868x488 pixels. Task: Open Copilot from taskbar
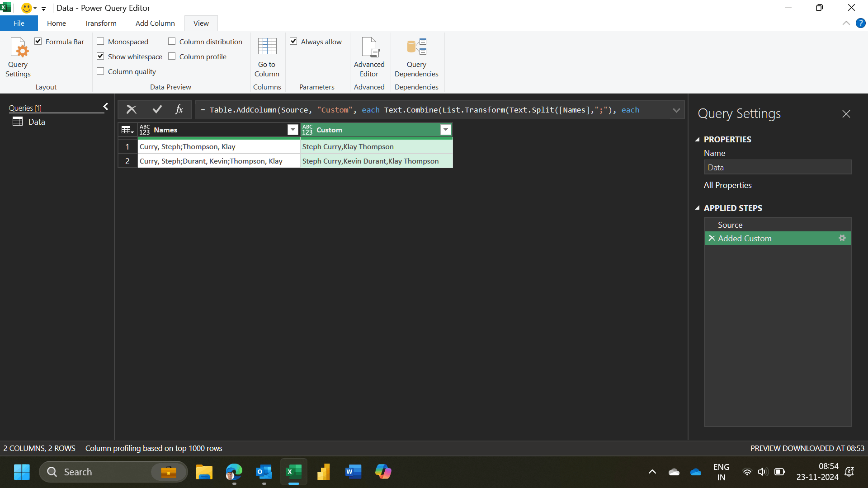pyautogui.click(x=383, y=472)
